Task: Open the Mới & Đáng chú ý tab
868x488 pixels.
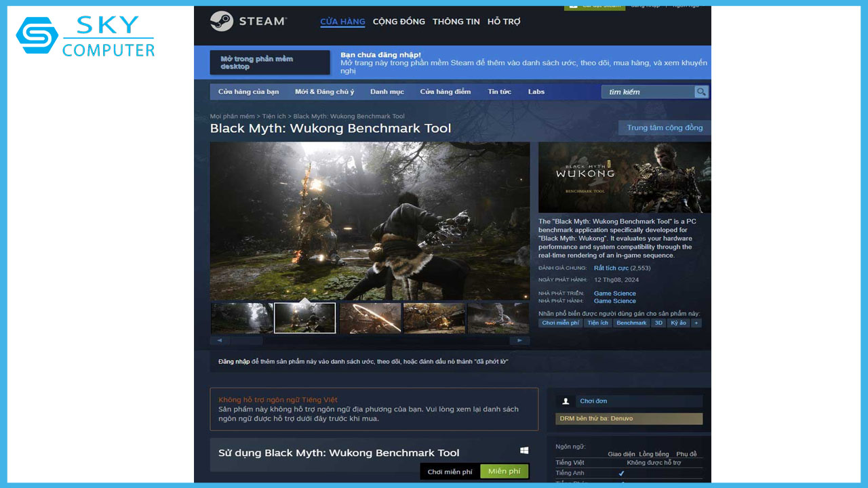Action: click(324, 91)
